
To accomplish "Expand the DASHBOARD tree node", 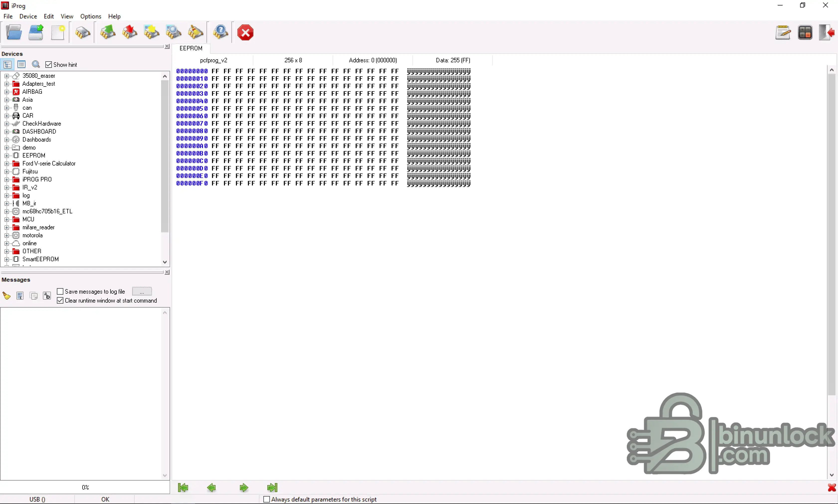I will coord(6,132).
